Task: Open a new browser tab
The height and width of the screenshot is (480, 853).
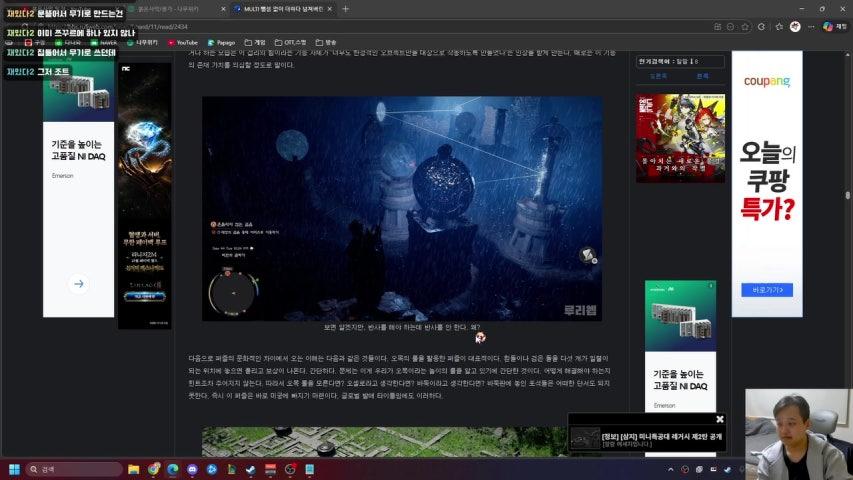Action: pyautogui.click(x=346, y=8)
